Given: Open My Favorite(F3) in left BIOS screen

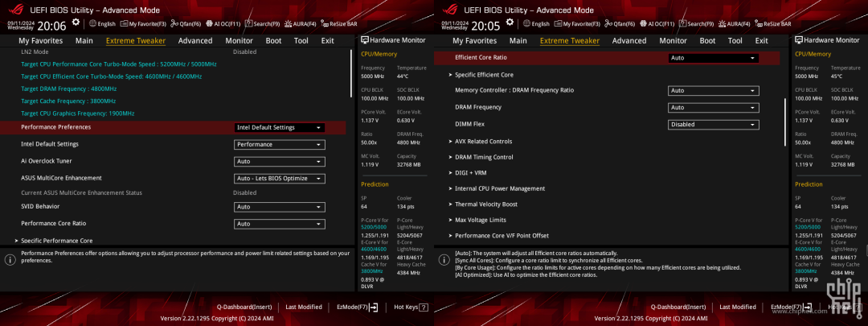Looking at the screenshot, I should coord(144,24).
